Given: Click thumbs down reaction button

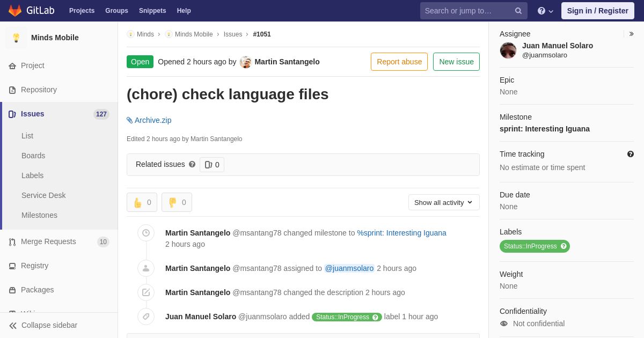Looking at the screenshot, I should (x=177, y=202).
